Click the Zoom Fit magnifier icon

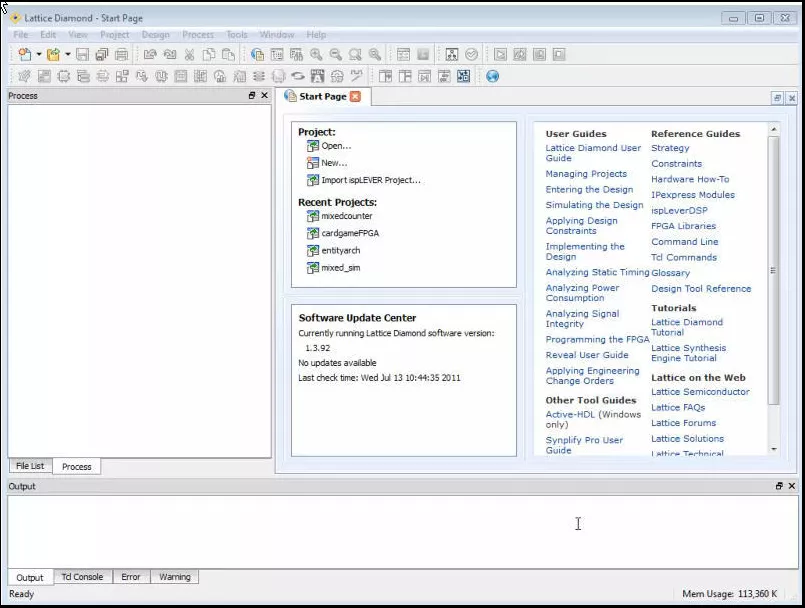[355, 54]
